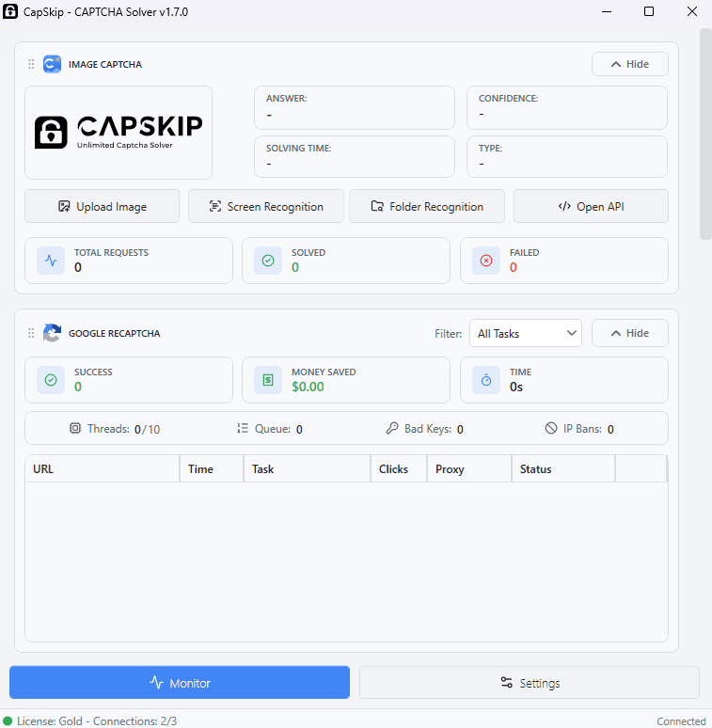Start Screen Recognition
This screenshot has height=728, width=712.
click(x=266, y=206)
